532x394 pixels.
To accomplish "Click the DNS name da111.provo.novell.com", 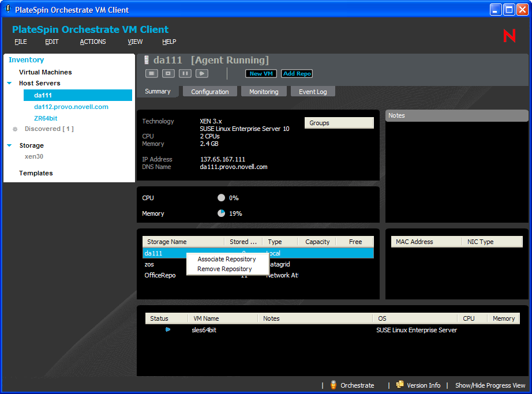I will 234,167.
